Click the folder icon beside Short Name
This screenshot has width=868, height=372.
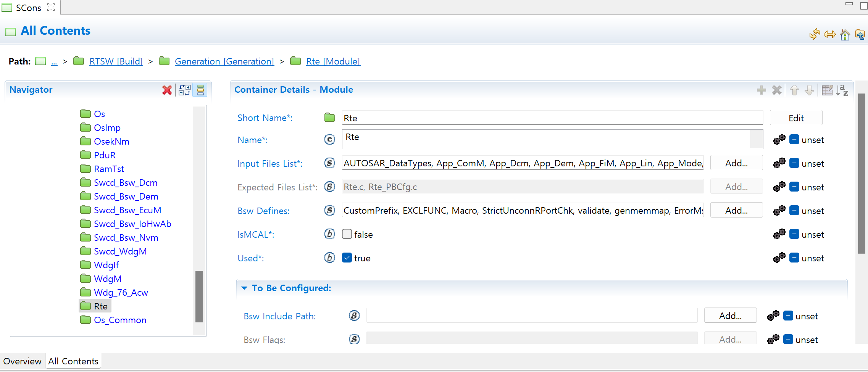330,118
